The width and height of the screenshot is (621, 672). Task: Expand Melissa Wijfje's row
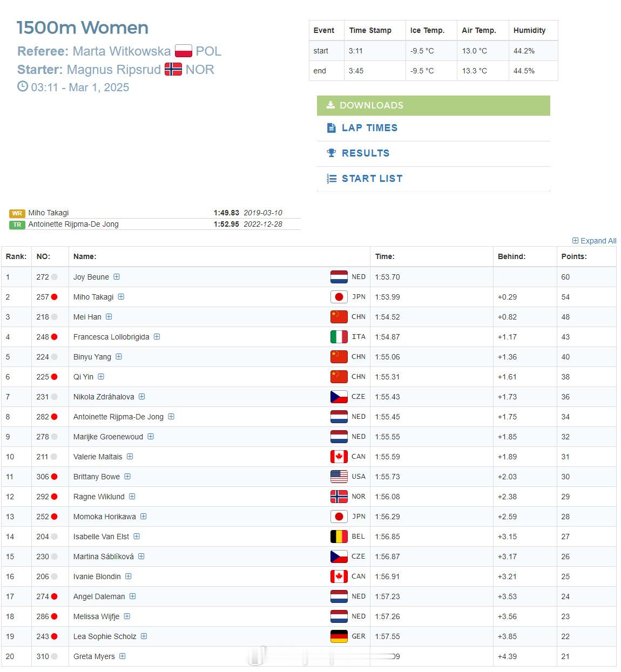tap(127, 616)
